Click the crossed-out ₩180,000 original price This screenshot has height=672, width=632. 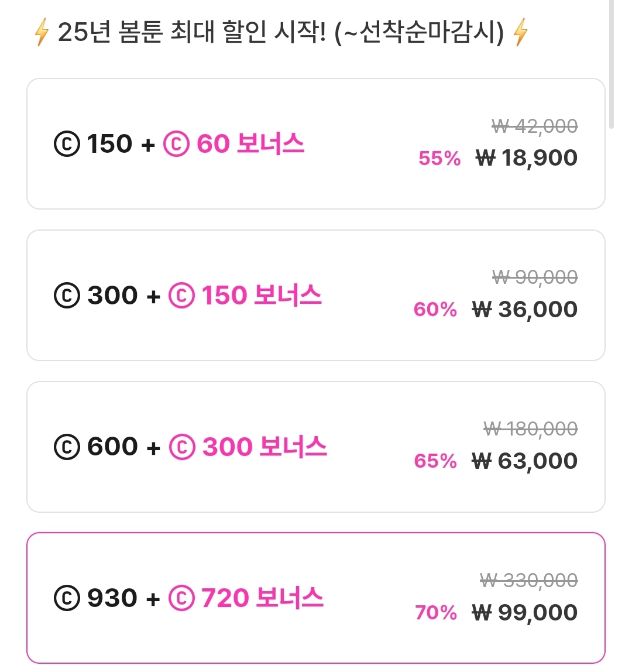tap(531, 429)
